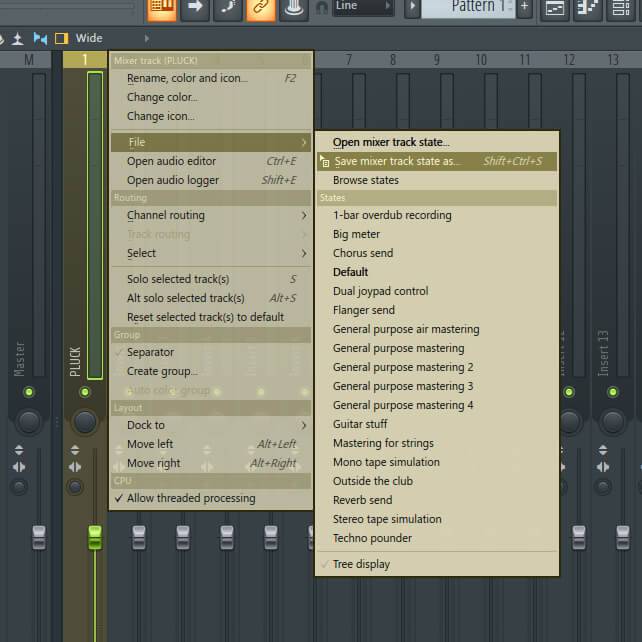Toggle Allow threaded processing option
The width and height of the screenshot is (642, 642).
click(190, 498)
